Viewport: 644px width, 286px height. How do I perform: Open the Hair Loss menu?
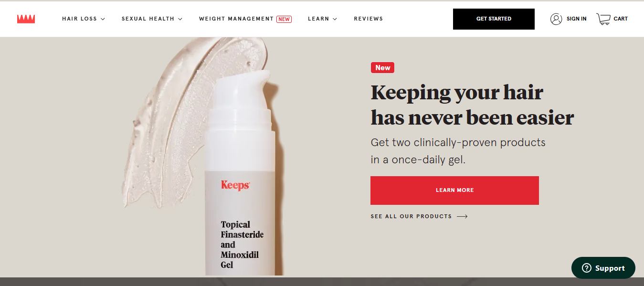coord(79,19)
